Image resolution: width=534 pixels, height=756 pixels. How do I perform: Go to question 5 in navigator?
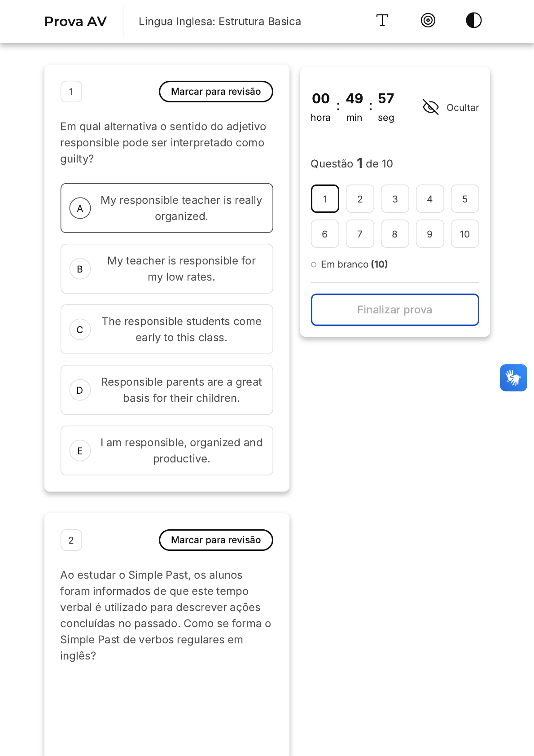465,199
